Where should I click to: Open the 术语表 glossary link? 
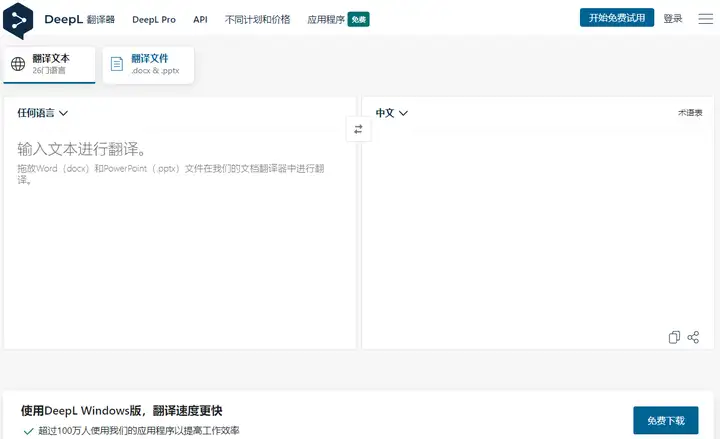pos(690,113)
